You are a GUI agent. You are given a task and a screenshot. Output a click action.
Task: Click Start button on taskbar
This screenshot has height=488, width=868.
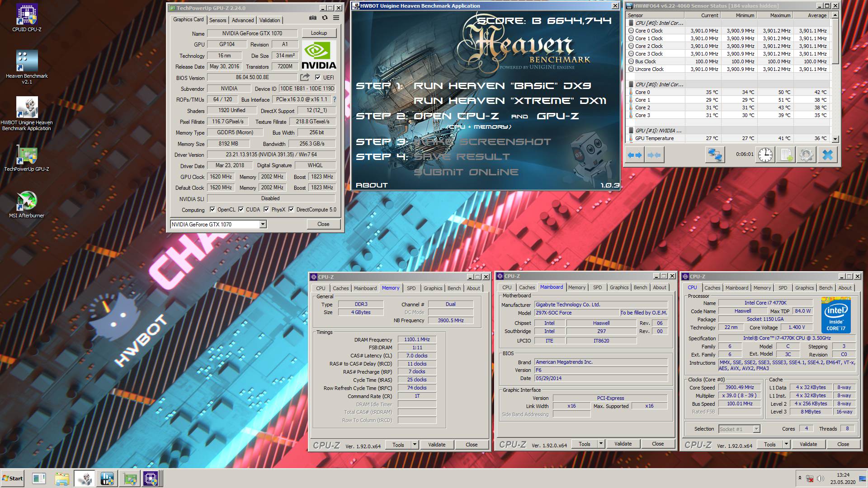tap(13, 479)
